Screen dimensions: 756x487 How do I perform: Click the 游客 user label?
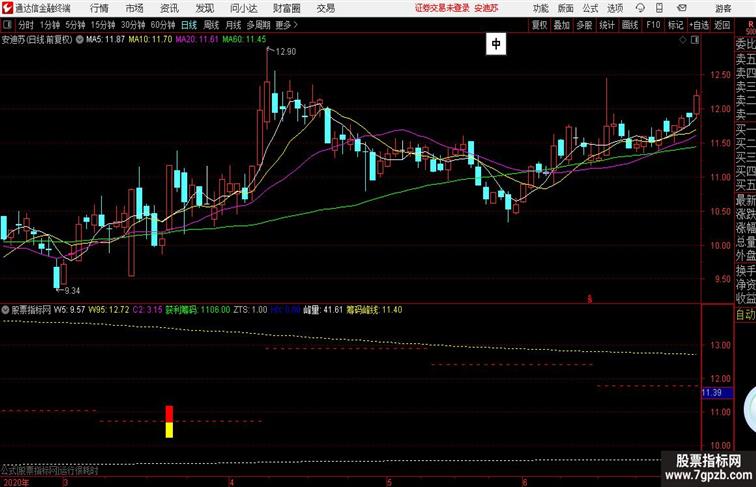pyautogui.click(x=723, y=8)
